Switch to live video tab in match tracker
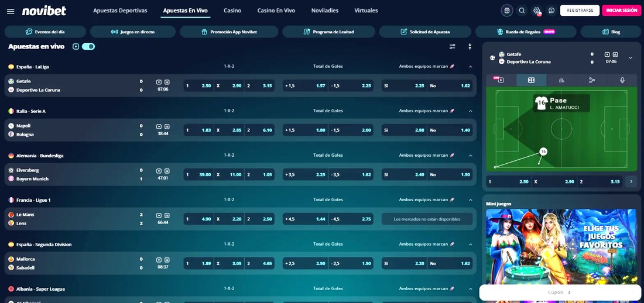The width and height of the screenshot is (644, 303). coord(501,80)
